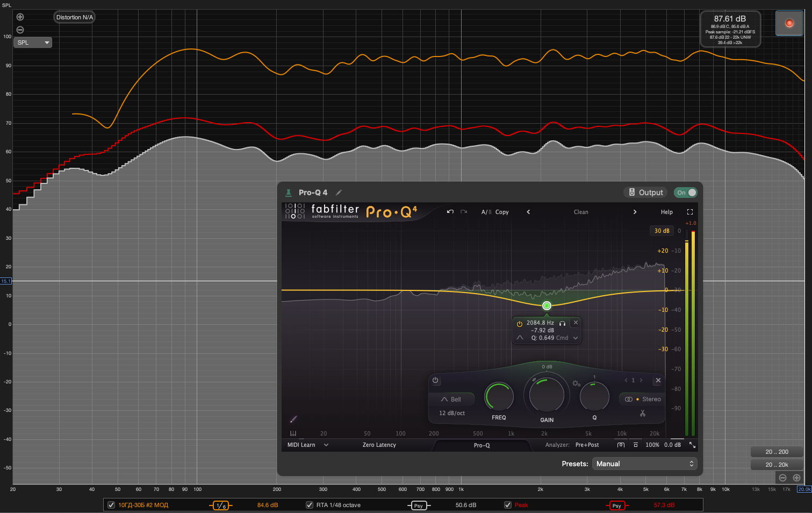Bypass the band via yellow power icon
The image size is (812, 513).
point(520,324)
